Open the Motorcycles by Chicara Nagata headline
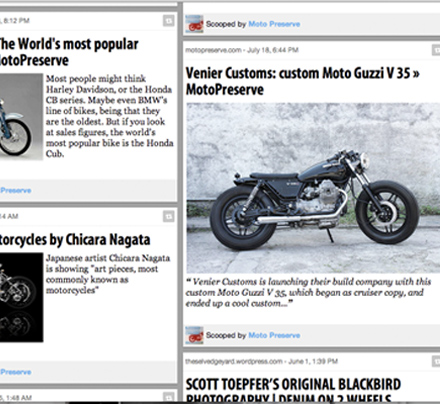This screenshot has width=440, height=404. pos(75,240)
